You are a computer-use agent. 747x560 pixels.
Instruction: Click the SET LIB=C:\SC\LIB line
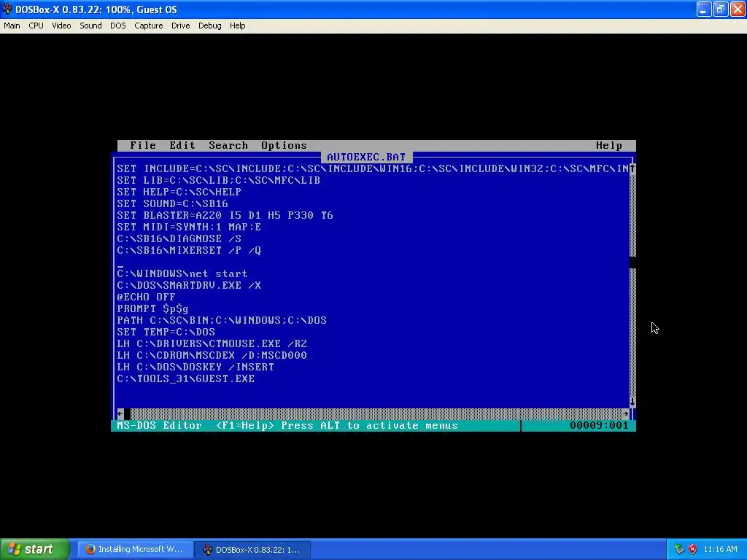tap(219, 181)
